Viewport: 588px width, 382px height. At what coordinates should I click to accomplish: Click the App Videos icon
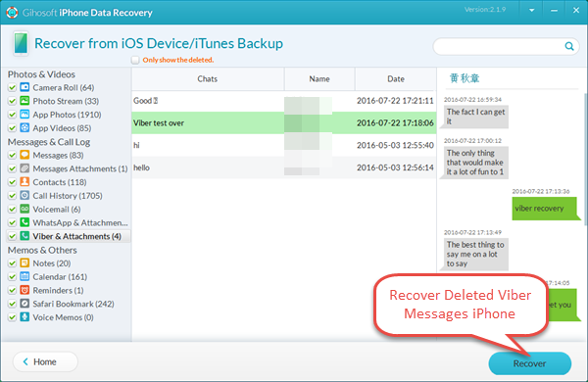(x=24, y=127)
